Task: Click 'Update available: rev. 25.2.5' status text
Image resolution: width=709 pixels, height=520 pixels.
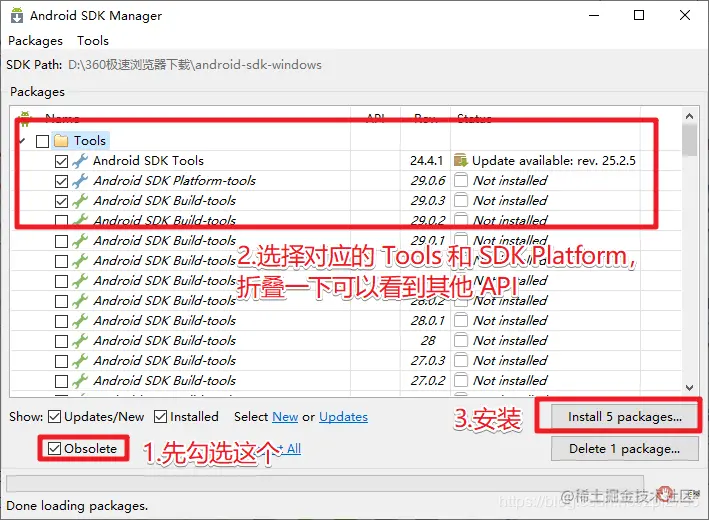Action: click(554, 161)
